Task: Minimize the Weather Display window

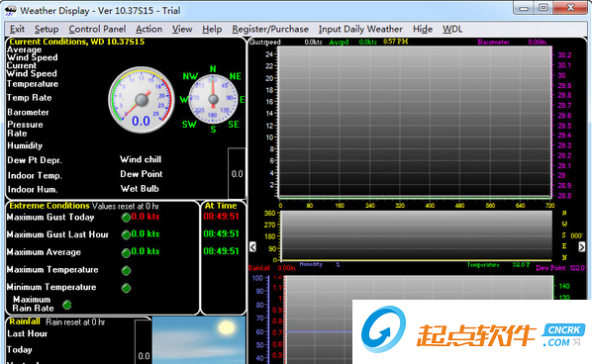Action: click(524, 8)
